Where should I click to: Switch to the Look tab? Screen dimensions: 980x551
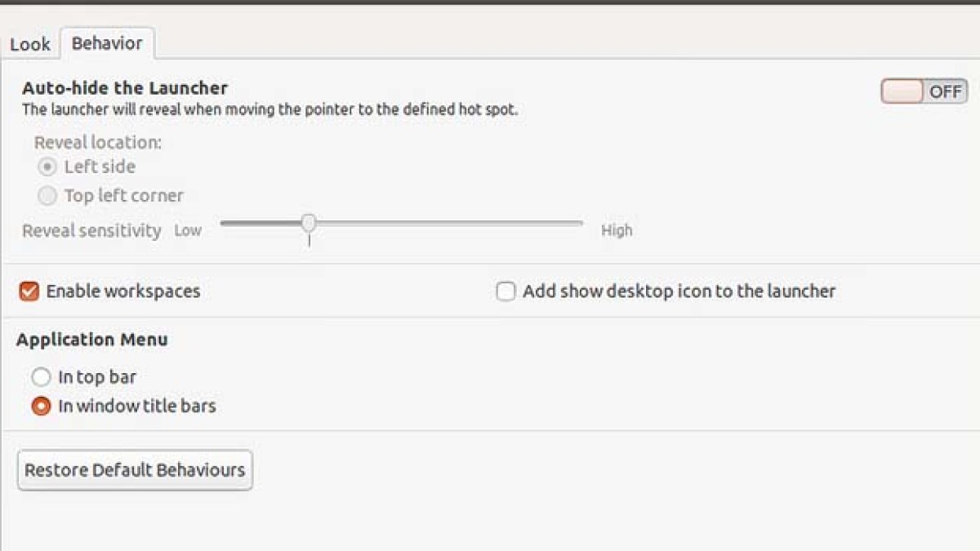tap(30, 44)
